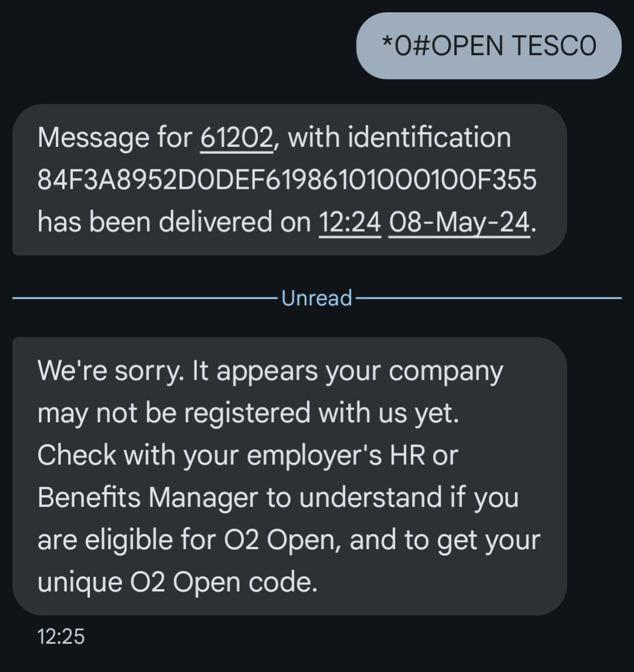The height and width of the screenshot is (672, 634).
Task: Click the Unread divider label
Action: point(316,299)
